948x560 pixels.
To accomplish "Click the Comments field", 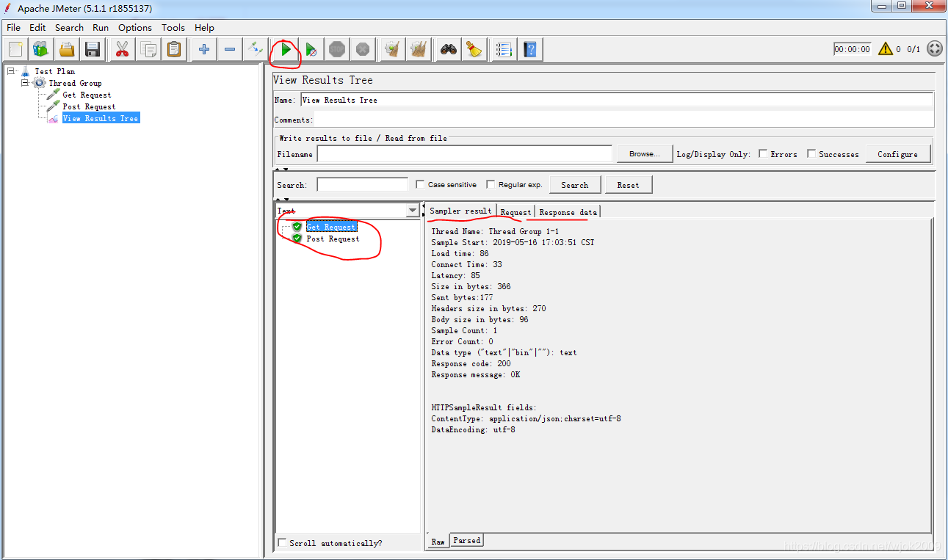I will point(624,119).
